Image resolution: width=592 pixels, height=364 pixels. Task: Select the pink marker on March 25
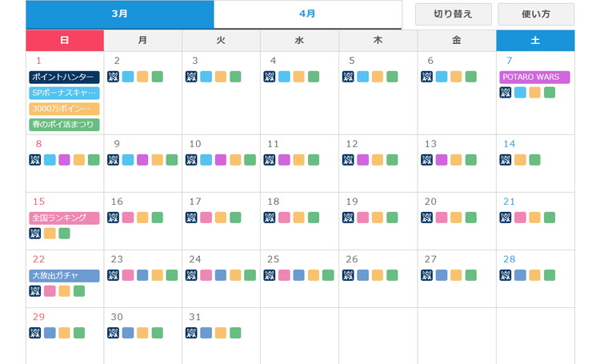tap(284, 275)
